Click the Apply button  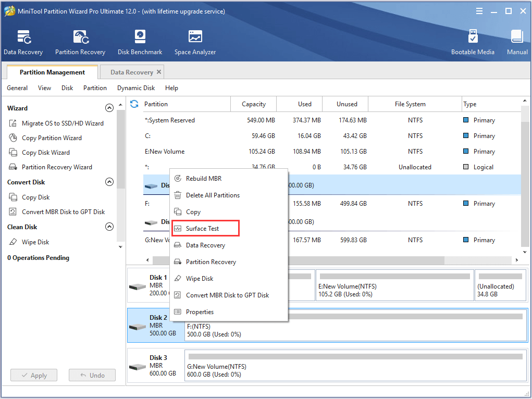33,375
